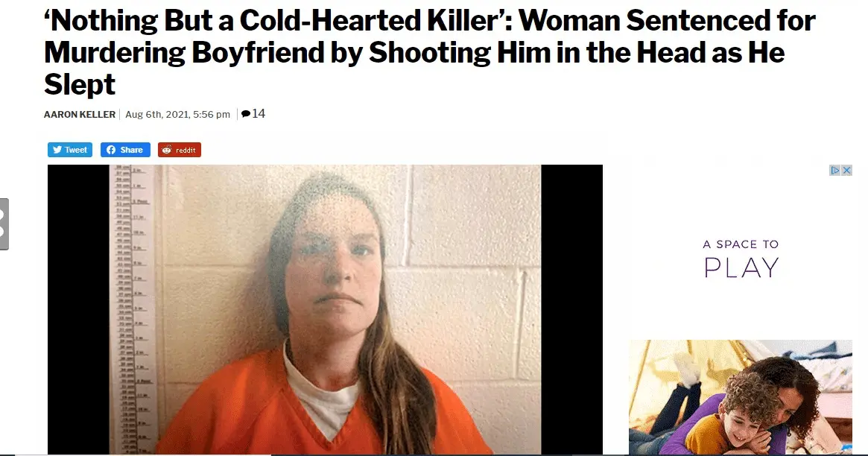Click the Twitter bird icon on Tweet button
Viewport: 868px width, 456px height.
(57, 150)
